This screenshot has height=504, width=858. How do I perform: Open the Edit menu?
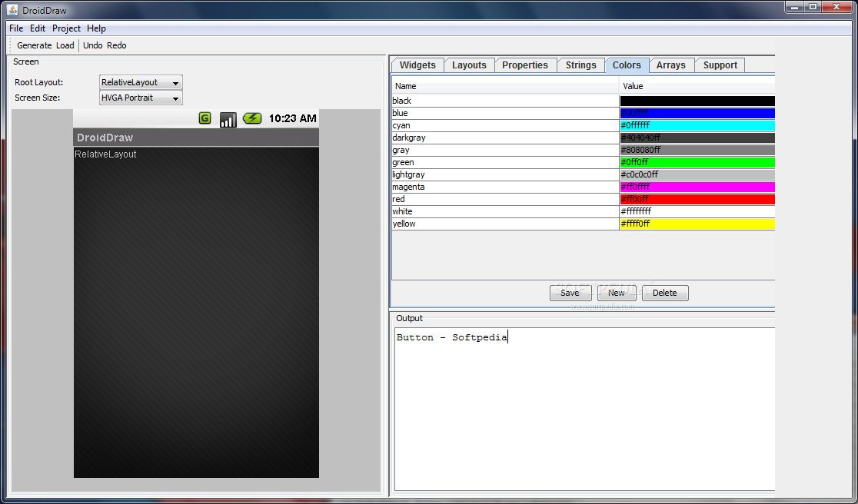[x=38, y=28]
